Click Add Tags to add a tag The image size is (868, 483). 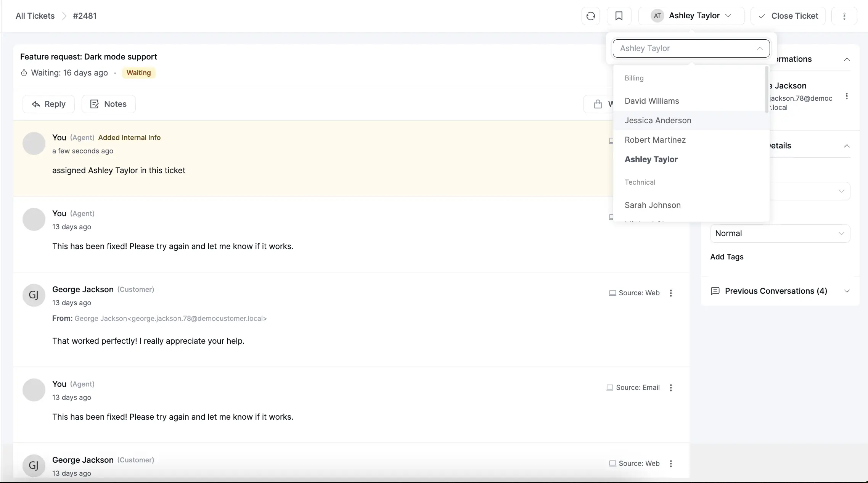(727, 256)
